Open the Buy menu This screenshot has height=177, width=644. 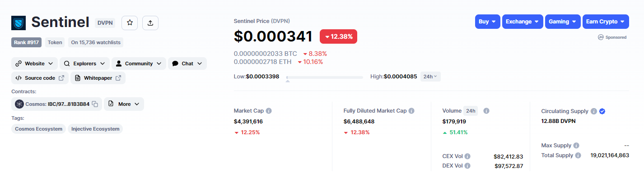[488, 22]
